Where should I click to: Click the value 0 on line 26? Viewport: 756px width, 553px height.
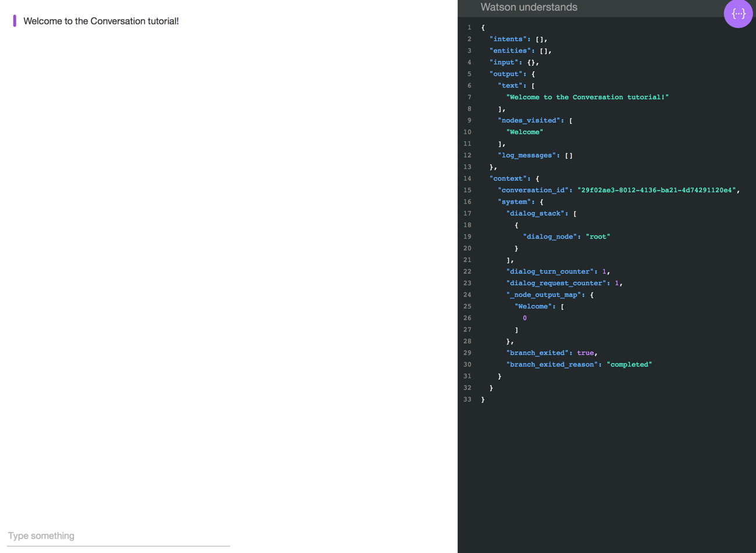(x=525, y=318)
